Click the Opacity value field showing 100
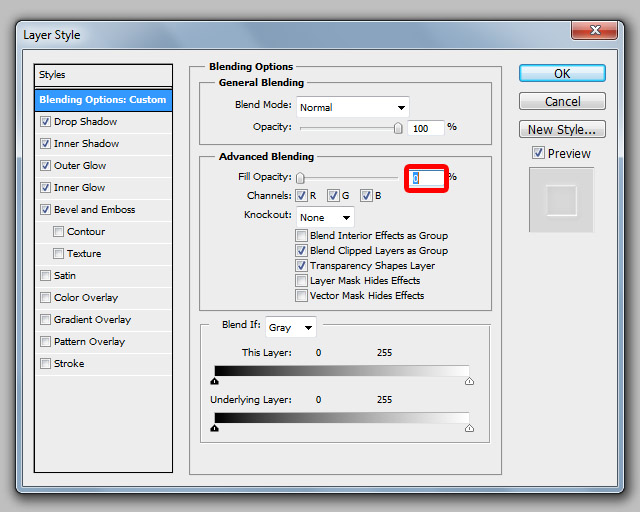Viewport: 640px width, 512px height. (426, 128)
